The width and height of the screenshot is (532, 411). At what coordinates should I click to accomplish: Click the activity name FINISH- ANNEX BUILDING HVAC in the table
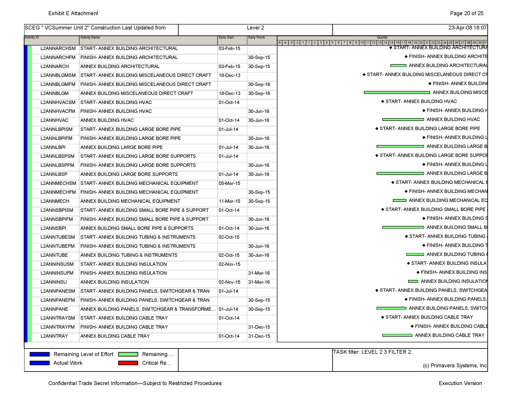(116, 111)
